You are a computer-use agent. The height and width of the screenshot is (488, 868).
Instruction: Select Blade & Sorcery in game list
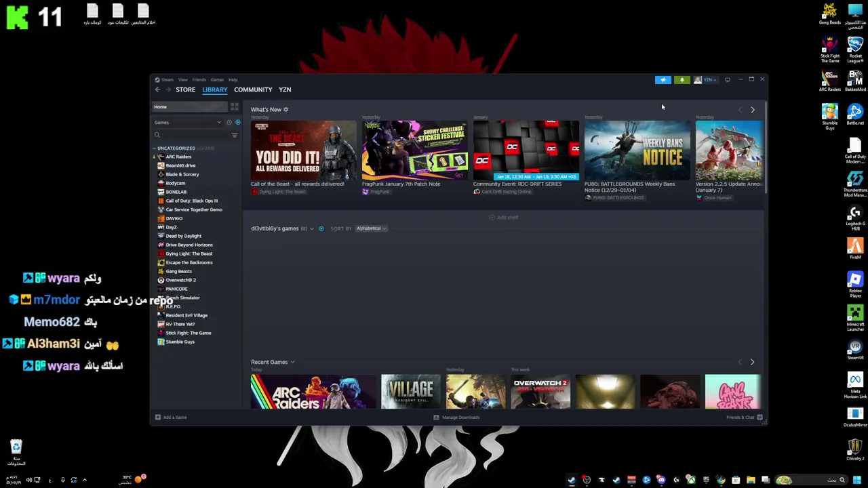click(182, 174)
